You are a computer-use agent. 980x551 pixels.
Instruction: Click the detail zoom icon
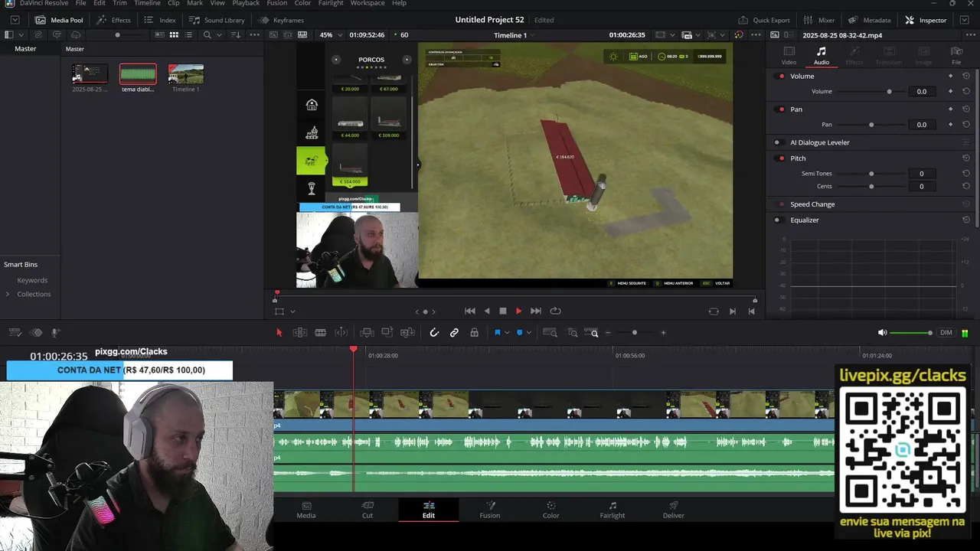(x=572, y=333)
